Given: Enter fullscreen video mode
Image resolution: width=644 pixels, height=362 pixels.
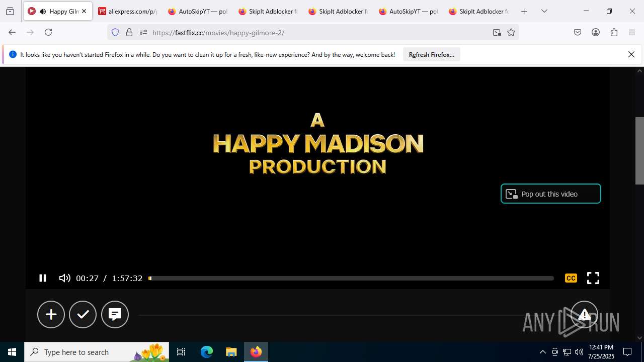Looking at the screenshot, I should (593, 278).
